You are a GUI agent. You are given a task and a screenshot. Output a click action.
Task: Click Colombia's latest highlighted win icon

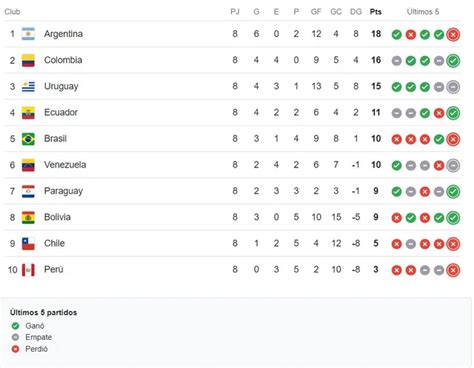click(453, 61)
